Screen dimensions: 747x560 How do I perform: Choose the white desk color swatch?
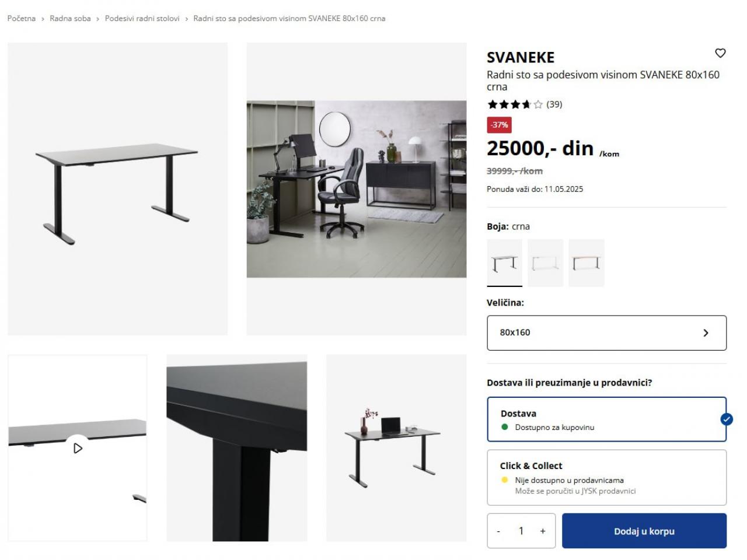(x=545, y=263)
